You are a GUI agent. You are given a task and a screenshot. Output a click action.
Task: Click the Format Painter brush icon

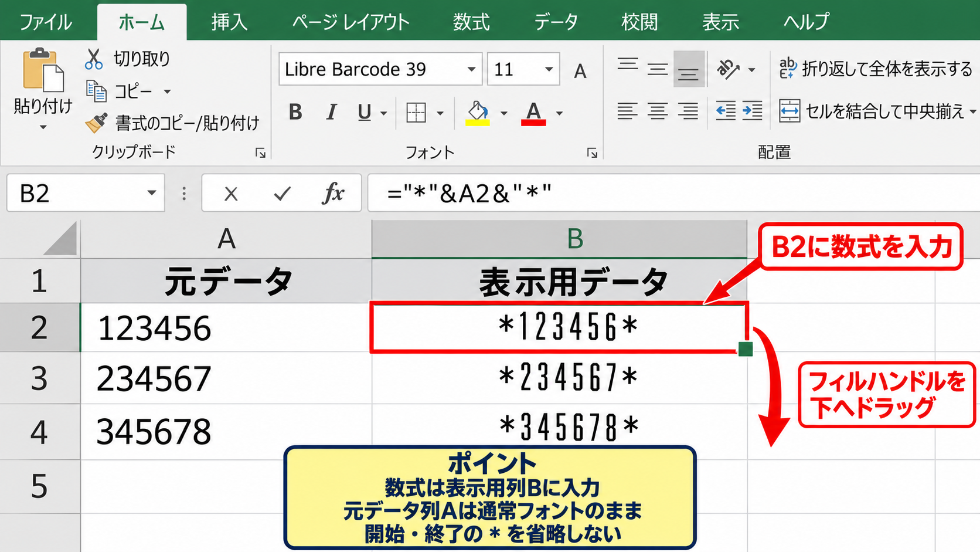pyautogui.click(x=96, y=123)
